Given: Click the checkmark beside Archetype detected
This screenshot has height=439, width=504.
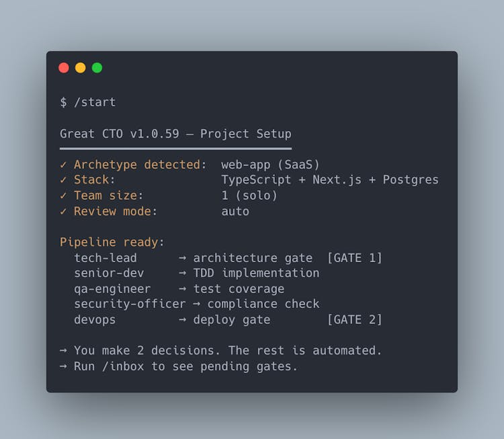Looking at the screenshot, I should (63, 165).
